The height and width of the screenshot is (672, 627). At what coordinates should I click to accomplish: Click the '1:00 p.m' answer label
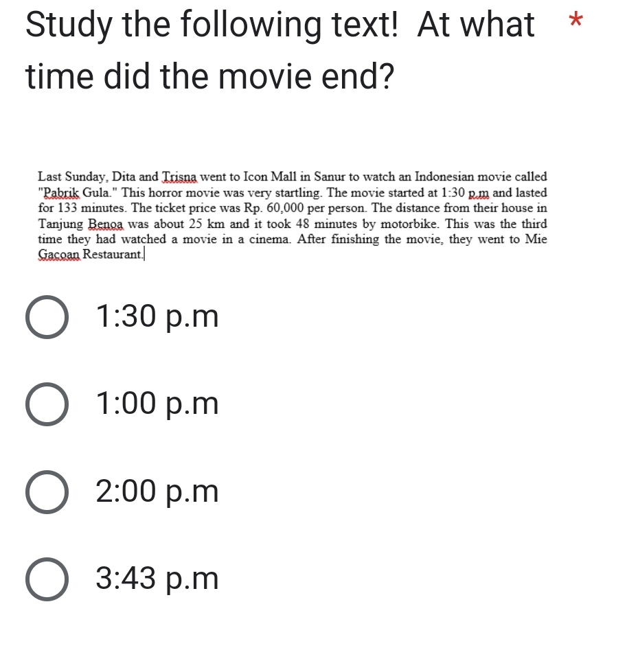pos(157,404)
